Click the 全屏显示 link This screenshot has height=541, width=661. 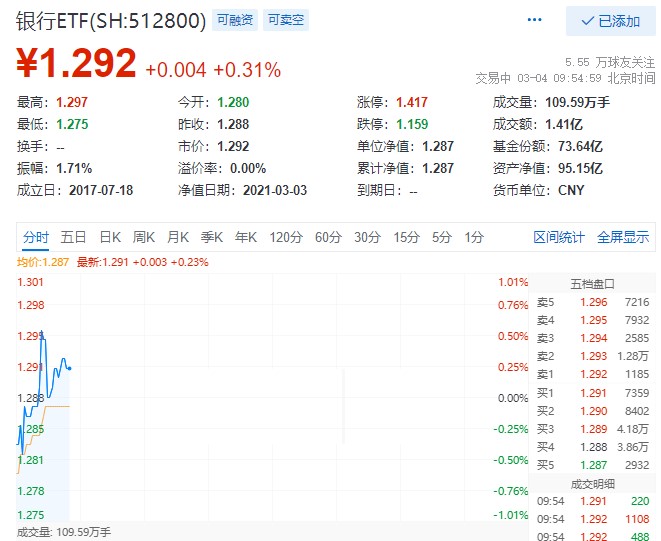tap(623, 237)
